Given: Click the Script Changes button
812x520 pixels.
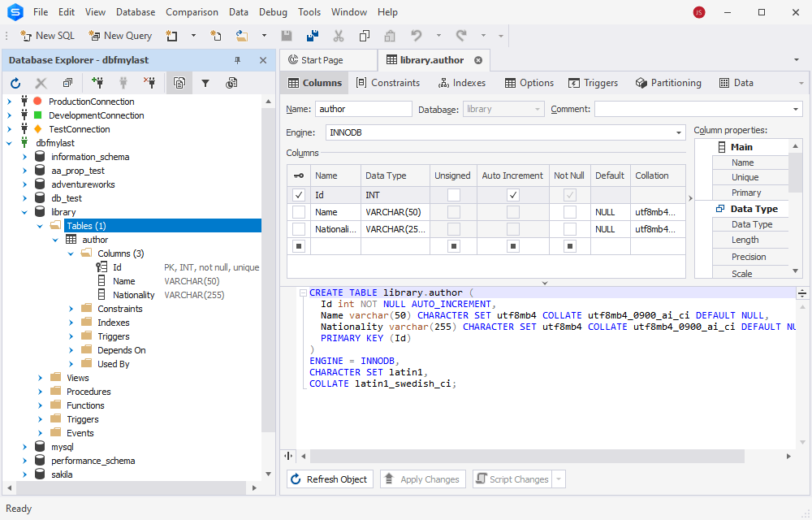Looking at the screenshot, I should [x=514, y=479].
